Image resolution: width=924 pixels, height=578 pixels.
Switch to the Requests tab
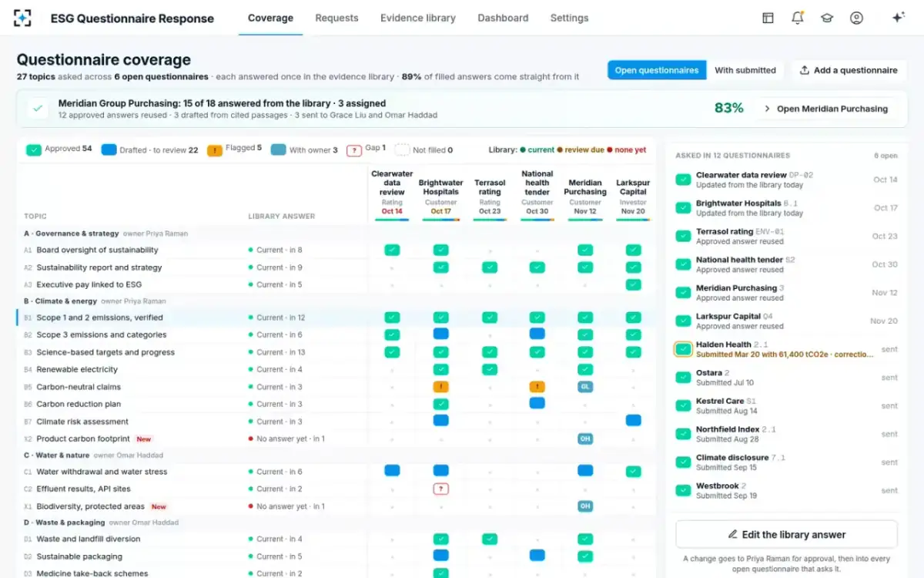(x=336, y=18)
